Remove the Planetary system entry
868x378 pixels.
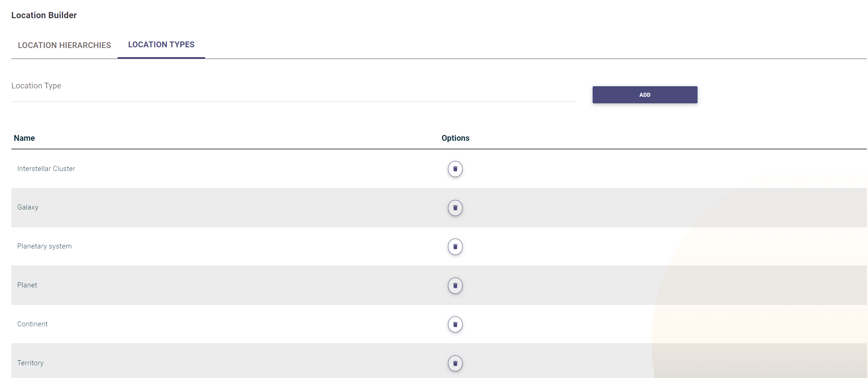point(455,247)
